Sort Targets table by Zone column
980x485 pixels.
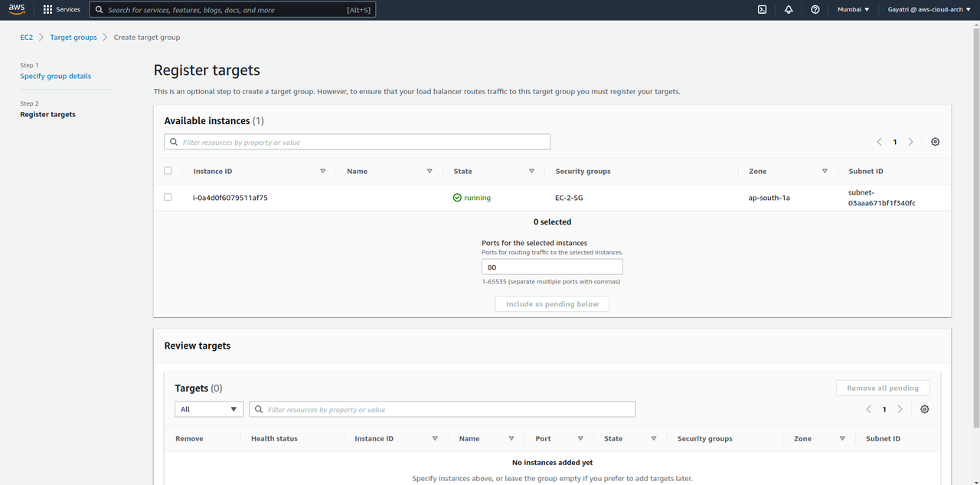coord(842,438)
